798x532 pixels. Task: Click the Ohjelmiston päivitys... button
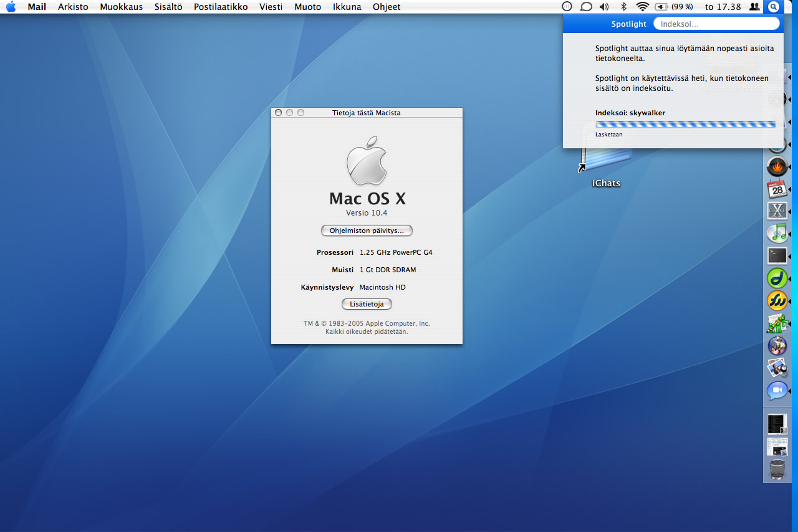[x=367, y=230]
